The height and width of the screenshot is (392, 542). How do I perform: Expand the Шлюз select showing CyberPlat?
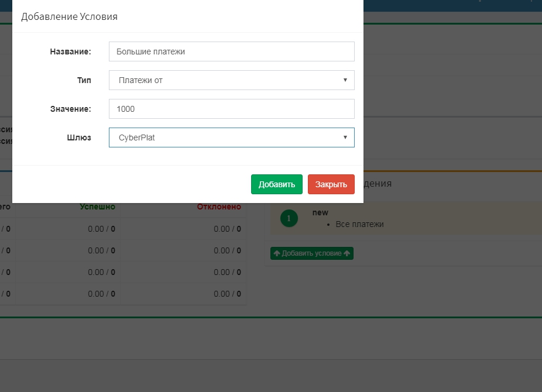(231, 137)
